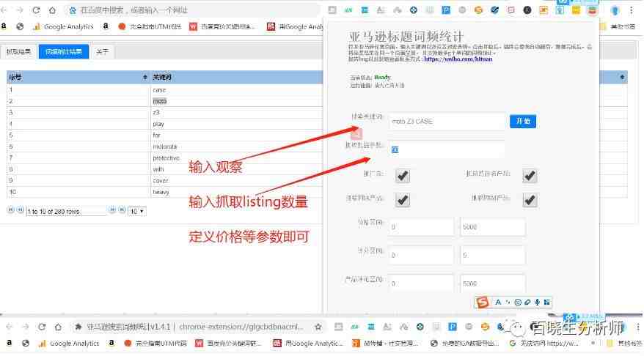Click the Sogou S logo on the IME bar

tap(482, 303)
